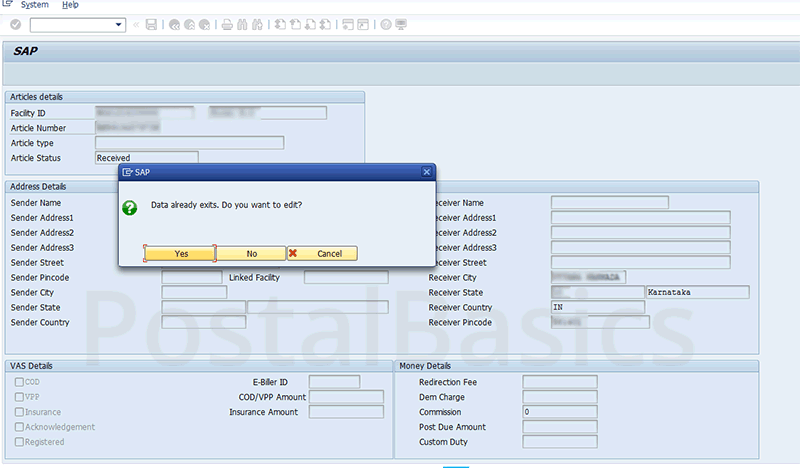Click the Back navigation toolbar icon

tap(175, 24)
